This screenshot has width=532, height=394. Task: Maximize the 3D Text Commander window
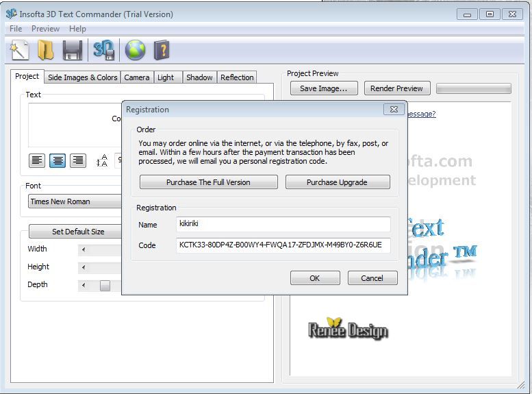tap(490, 14)
